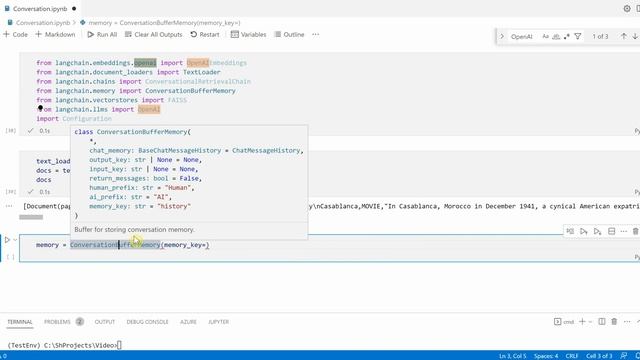This screenshot has height=360, width=640.
Task: Click the output horizontal scrollbar thumb
Action: pos(31,217)
